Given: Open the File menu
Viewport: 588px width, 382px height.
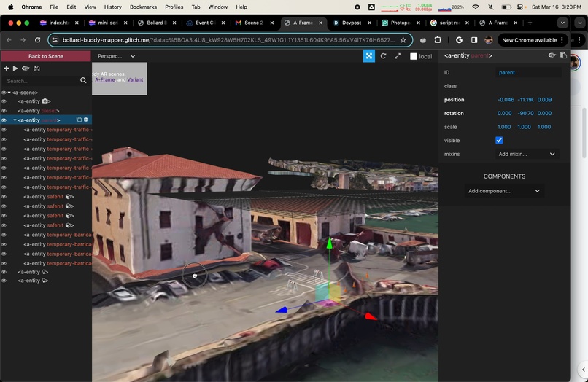Looking at the screenshot, I should (54, 7).
